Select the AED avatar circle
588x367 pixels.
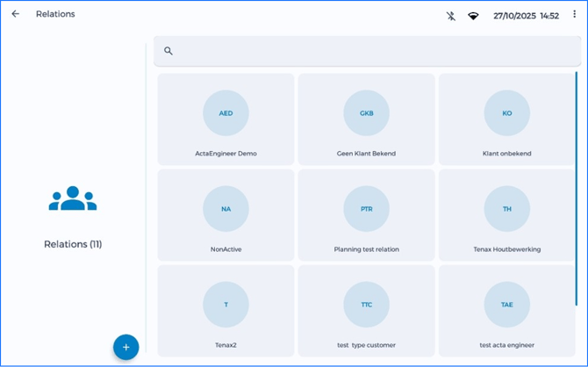coord(226,113)
